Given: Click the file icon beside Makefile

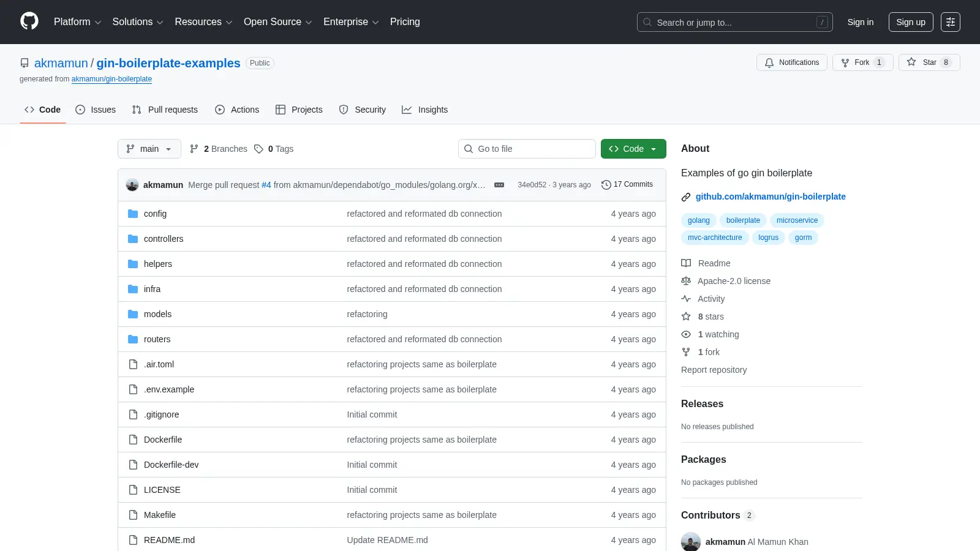Looking at the screenshot, I should coord(133,515).
